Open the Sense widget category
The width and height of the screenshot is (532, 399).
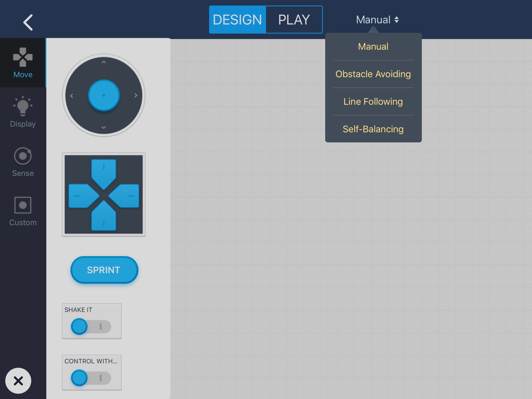pos(23,162)
